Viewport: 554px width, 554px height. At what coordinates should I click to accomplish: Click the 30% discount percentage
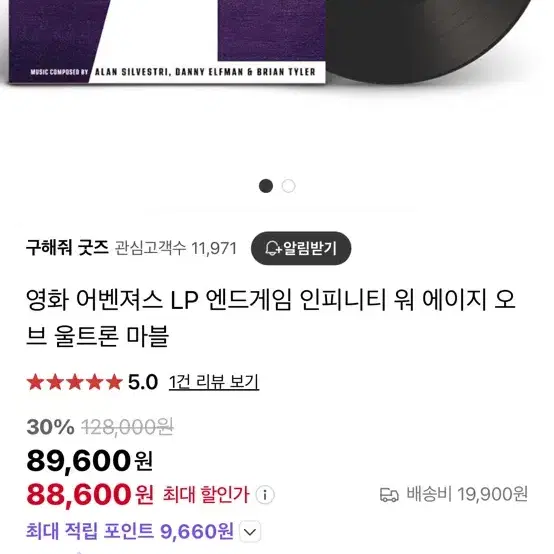(x=50, y=427)
